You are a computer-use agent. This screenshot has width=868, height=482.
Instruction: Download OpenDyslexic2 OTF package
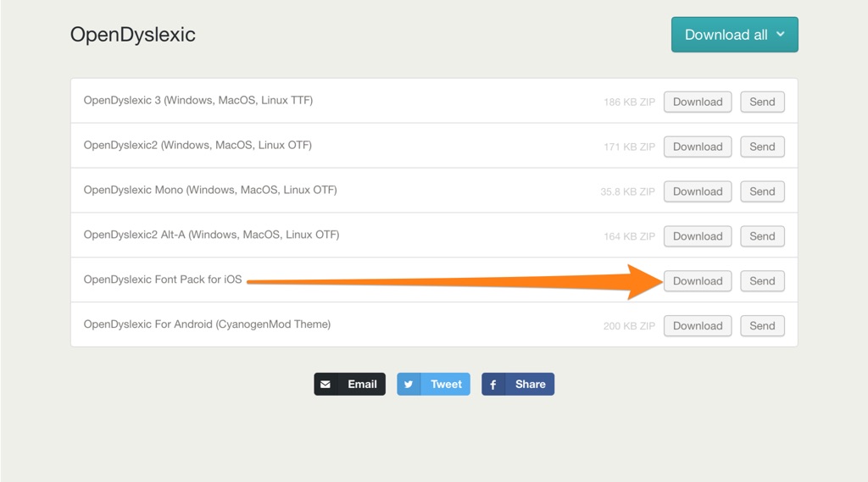coord(697,147)
